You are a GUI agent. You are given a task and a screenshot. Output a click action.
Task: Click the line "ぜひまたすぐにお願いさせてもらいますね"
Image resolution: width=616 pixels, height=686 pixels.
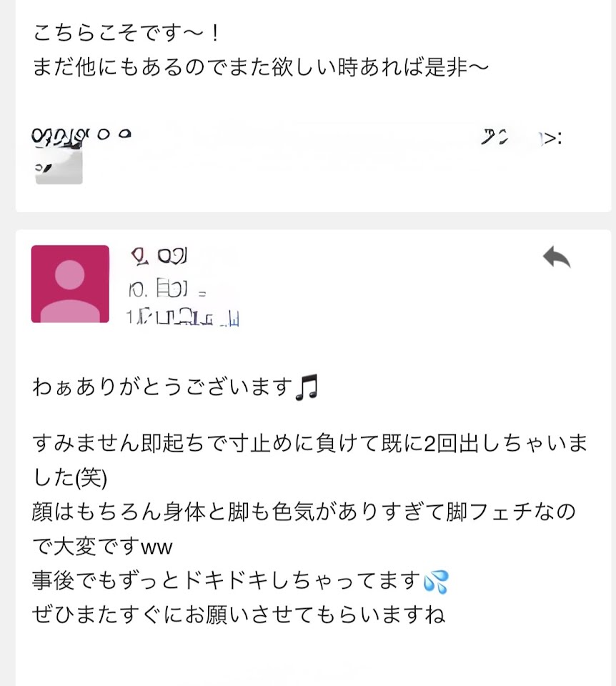(x=239, y=615)
